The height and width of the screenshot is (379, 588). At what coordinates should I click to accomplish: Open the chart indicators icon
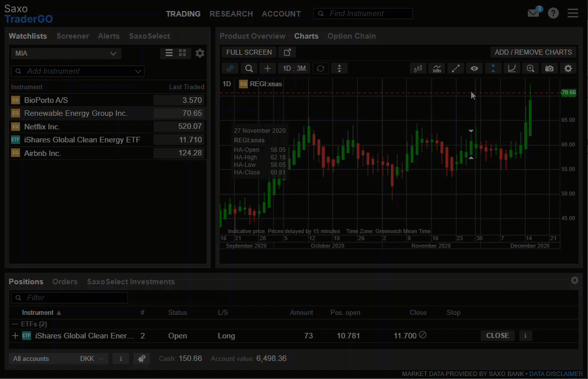click(x=437, y=68)
